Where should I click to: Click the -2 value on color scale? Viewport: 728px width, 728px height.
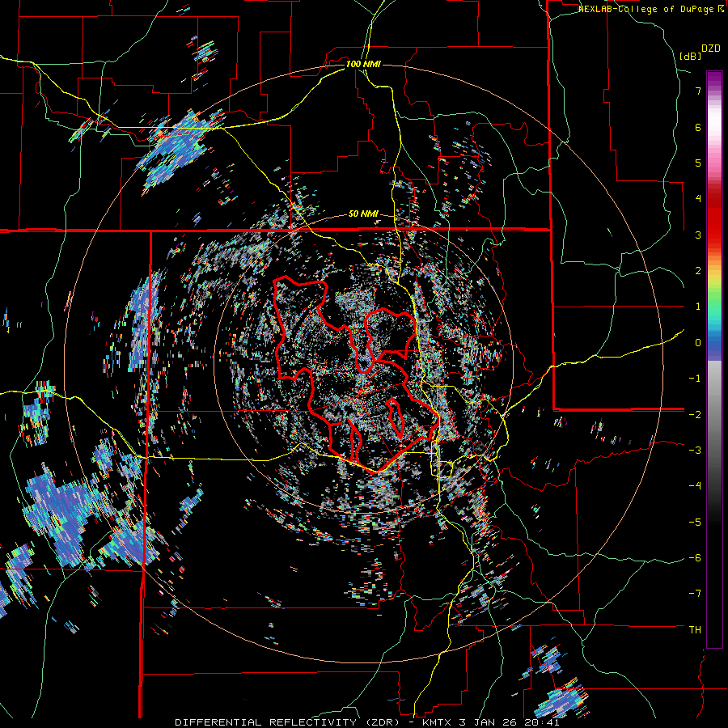click(695, 414)
